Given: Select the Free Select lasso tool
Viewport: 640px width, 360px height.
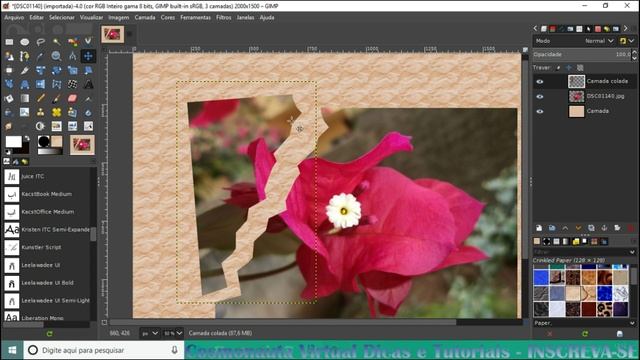Looking at the screenshot, I should [x=40, y=42].
